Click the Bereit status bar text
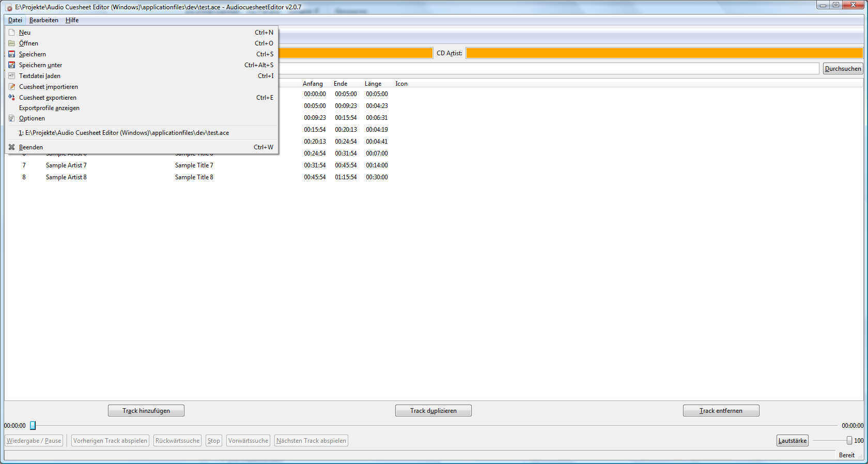This screenshot has width=868, height=464. [x=846, y=455]
